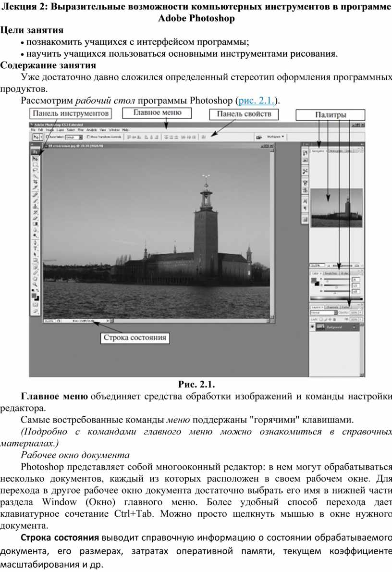392x572 pixels.
Task: Follow the "рис. 2.1." link
Action: (256, 100)
